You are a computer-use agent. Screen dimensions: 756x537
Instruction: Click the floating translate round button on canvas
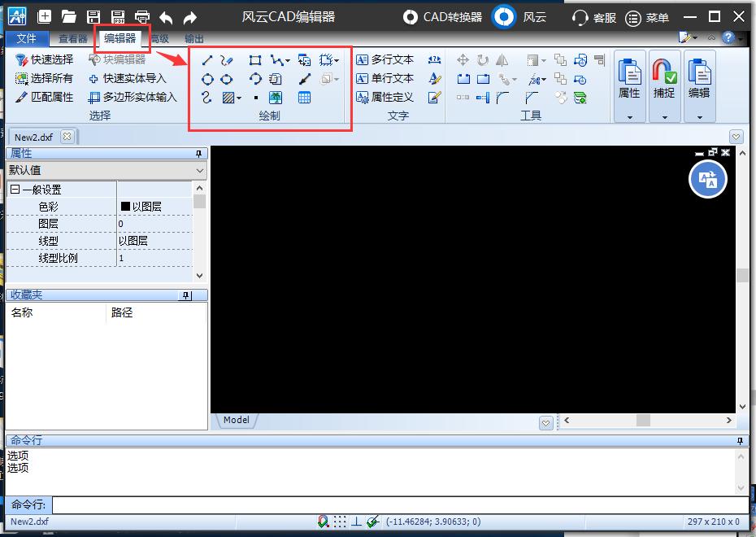(x=708, y=180)
